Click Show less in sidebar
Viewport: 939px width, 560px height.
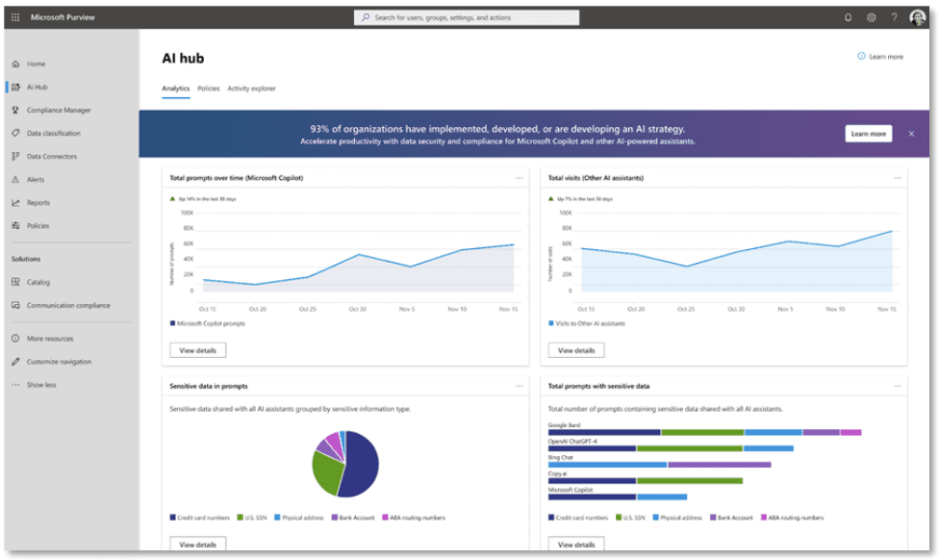(x=41, y=385)
